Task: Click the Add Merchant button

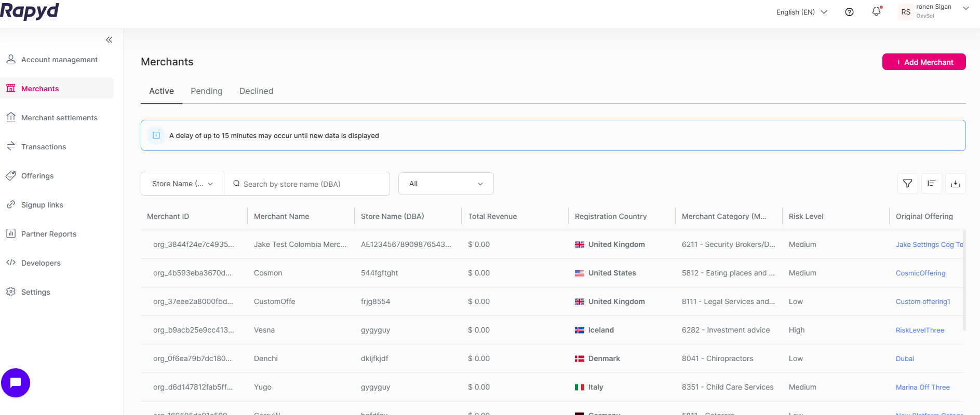Action: tap(924, 62)
